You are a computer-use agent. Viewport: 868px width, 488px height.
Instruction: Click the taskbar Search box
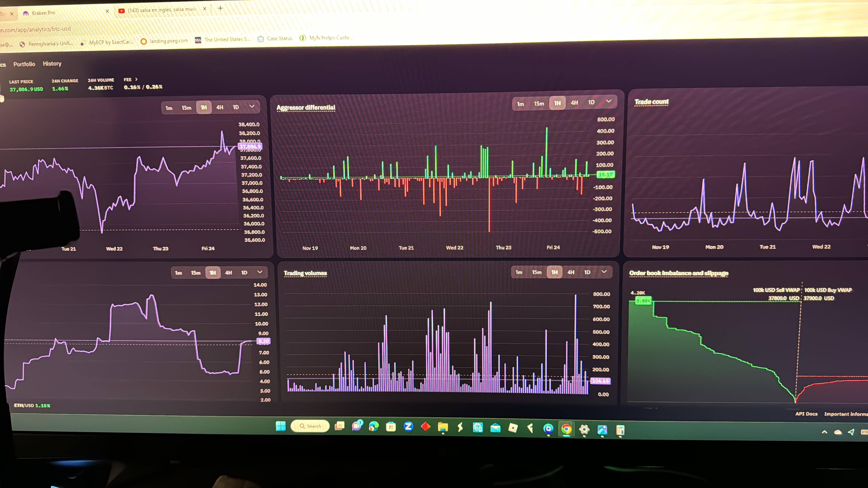[x=310, y=426]
